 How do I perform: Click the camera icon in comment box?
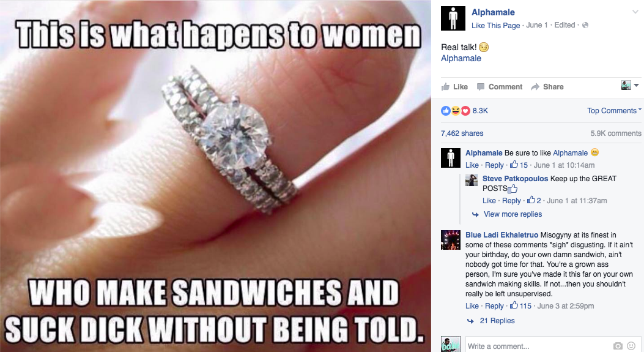(x=618, y=346)
